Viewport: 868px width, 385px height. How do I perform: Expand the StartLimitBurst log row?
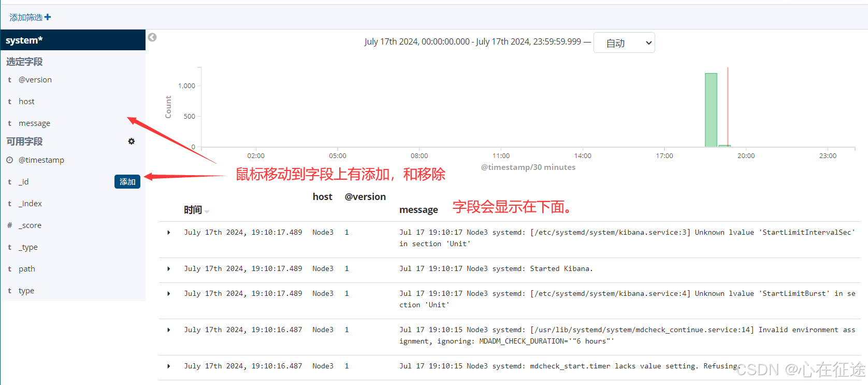[169, 294]
